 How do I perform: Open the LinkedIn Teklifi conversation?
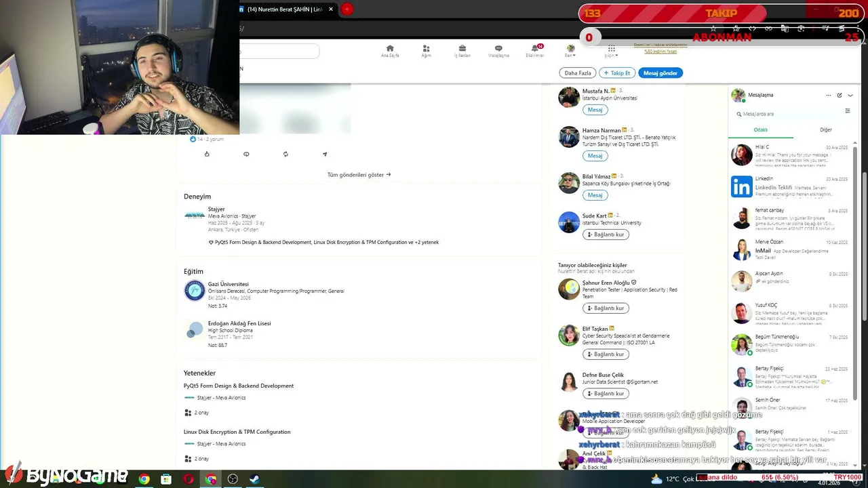click(789, 186)
